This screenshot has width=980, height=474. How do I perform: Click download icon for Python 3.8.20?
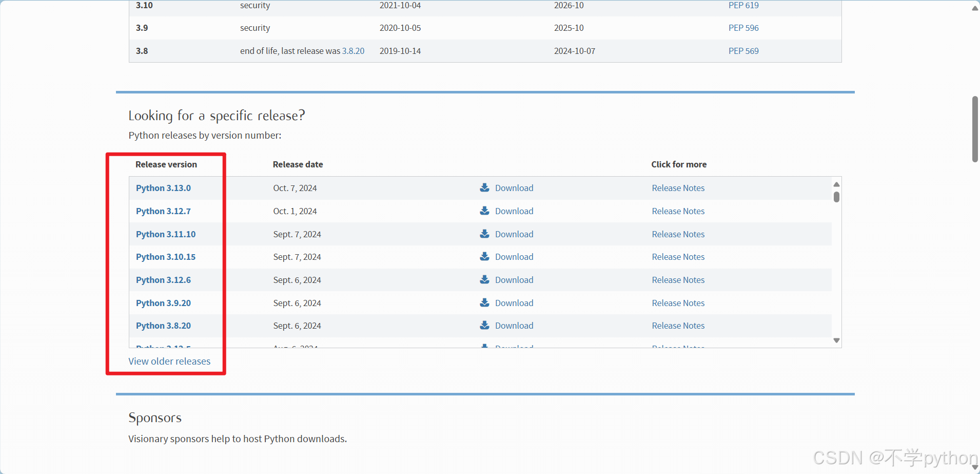coord(484,325)
